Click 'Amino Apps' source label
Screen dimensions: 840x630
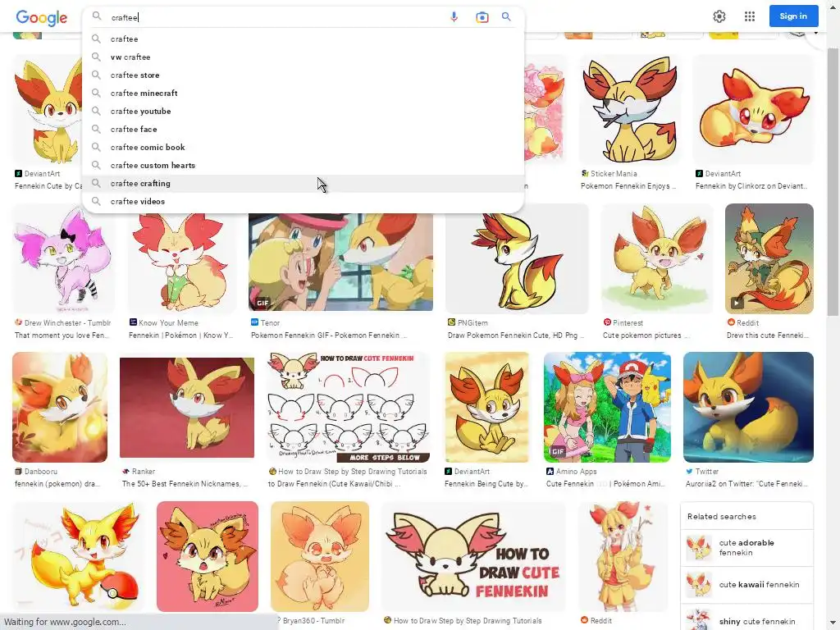point(577,472)
